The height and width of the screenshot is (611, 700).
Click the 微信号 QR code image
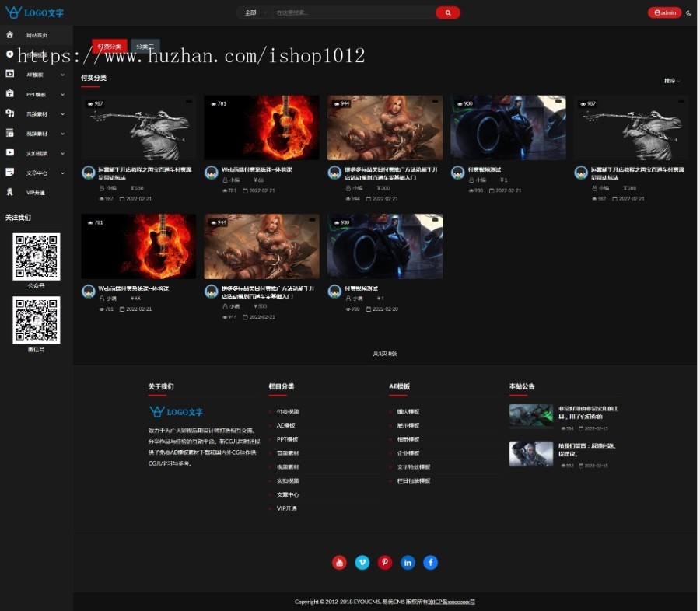pos(36,320)
